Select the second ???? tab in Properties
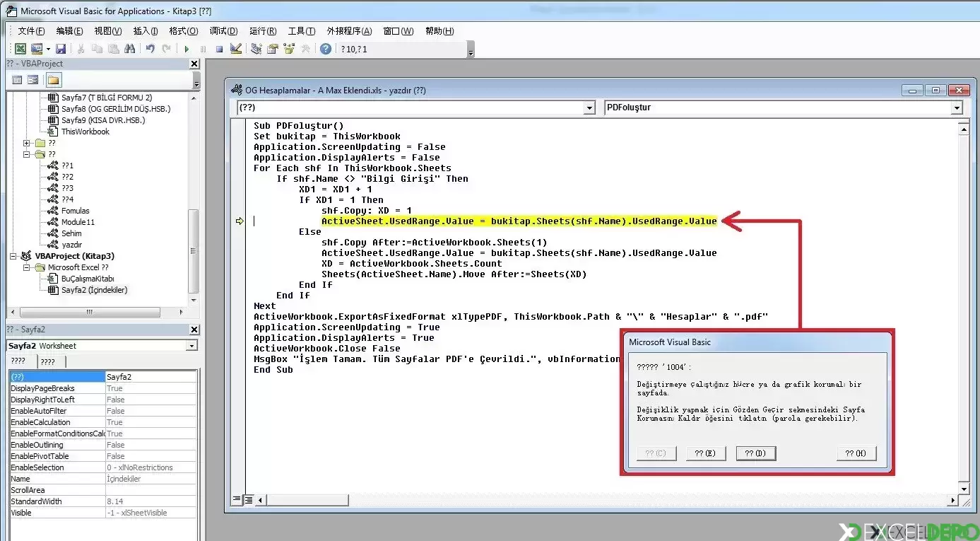The height and width of the screenshot is (541, 980). coord(51,362)
